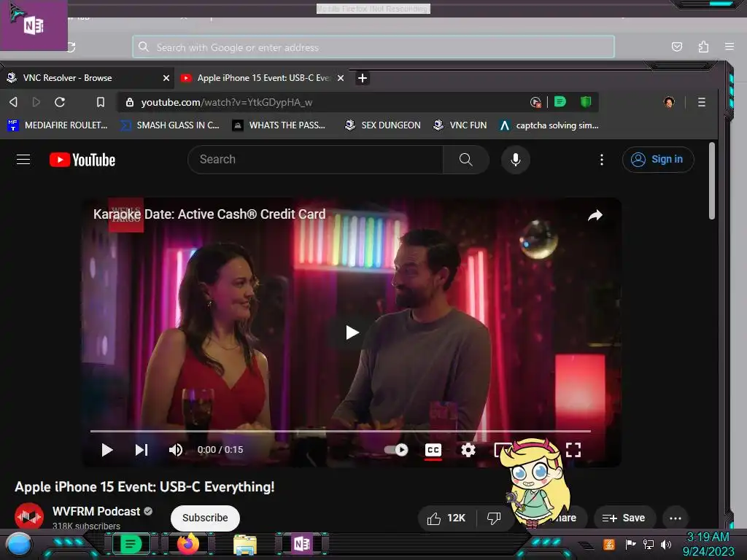Click the green chat extension icon
The width and height of the screenshot is (747, 560).
(x=560, y=101)
